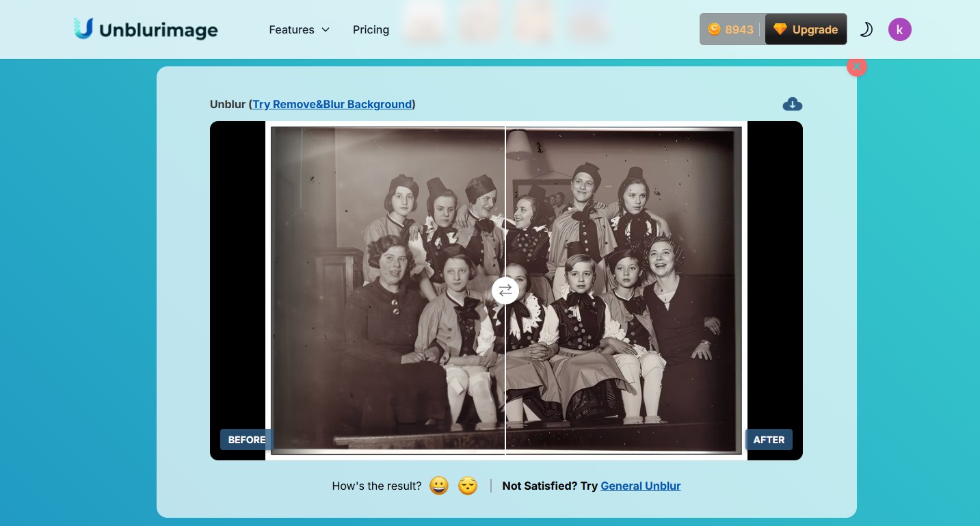
Task: Download the result via cloud icon
Action: (792, 104)
